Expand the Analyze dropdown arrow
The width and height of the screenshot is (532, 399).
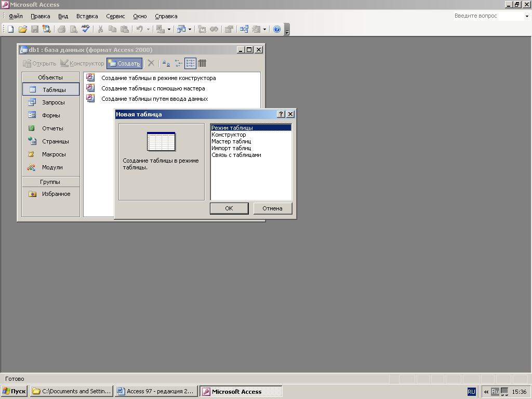tap(190, 29)
